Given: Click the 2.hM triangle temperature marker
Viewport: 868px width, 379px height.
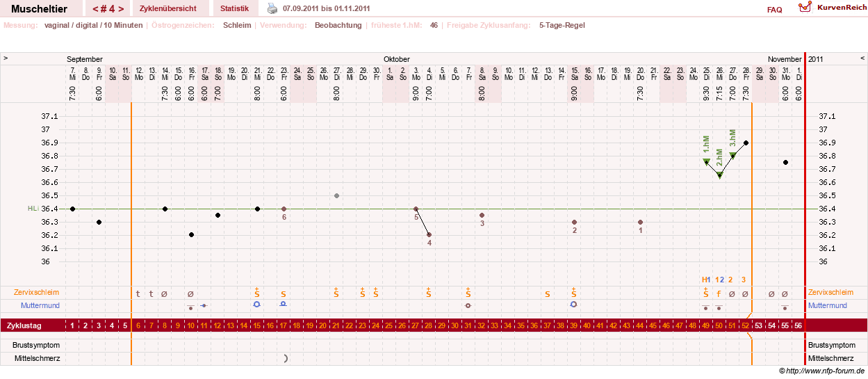Looking at the screenshot, I should click(719, 175).
